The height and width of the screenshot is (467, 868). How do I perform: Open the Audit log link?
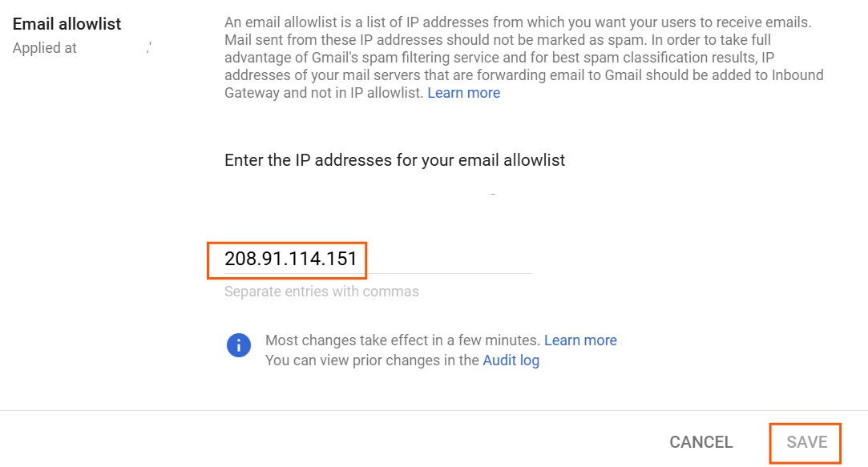click(511, 360)
